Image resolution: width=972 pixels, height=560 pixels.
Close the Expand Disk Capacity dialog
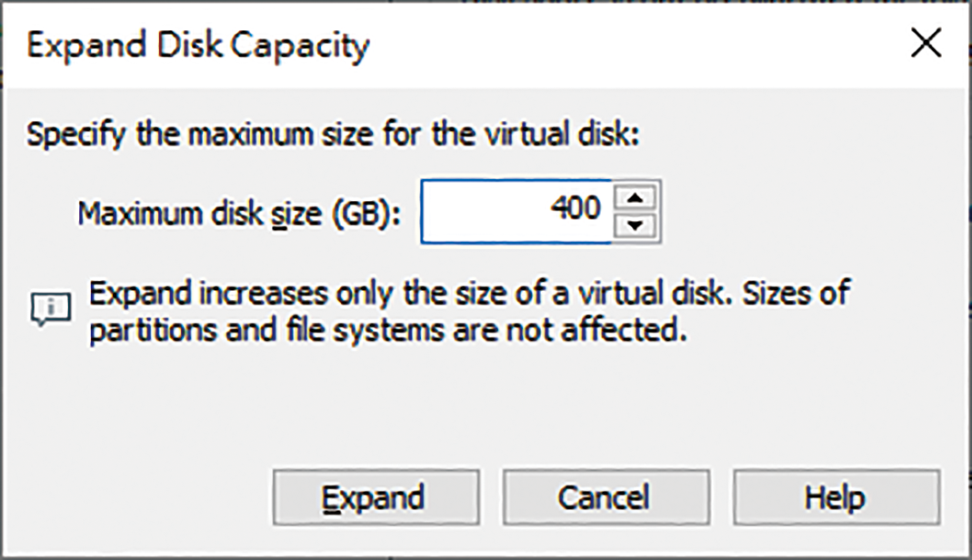pyautogui.click(x=927, y=44)
